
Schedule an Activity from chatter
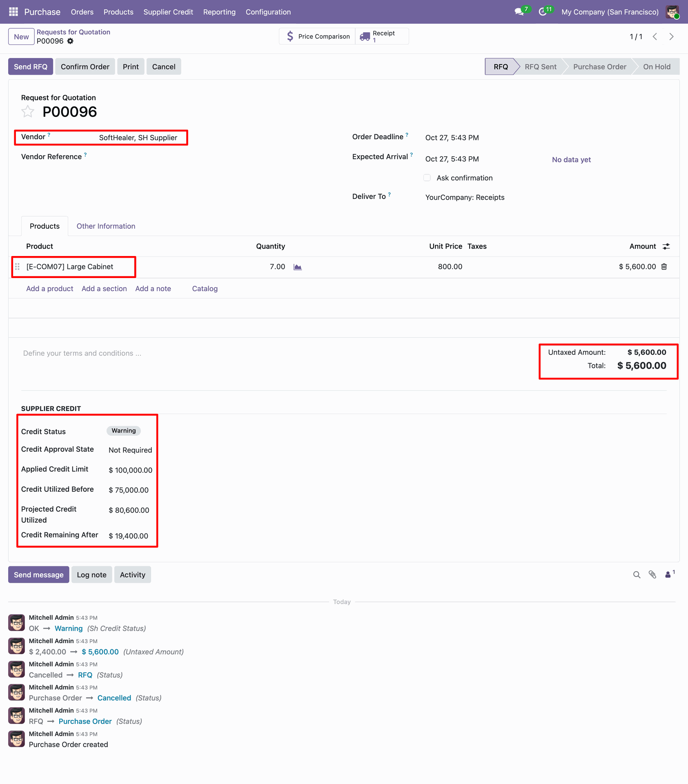click(133, 575)
